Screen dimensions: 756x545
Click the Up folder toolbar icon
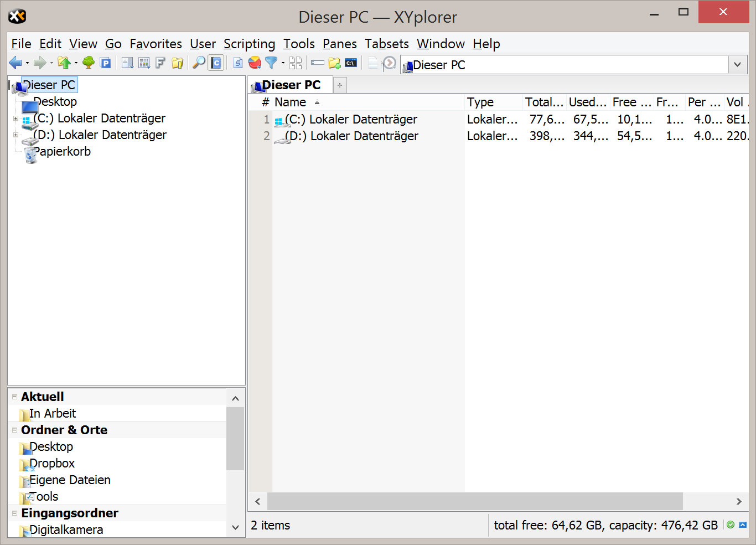click(x=64, y=63)
